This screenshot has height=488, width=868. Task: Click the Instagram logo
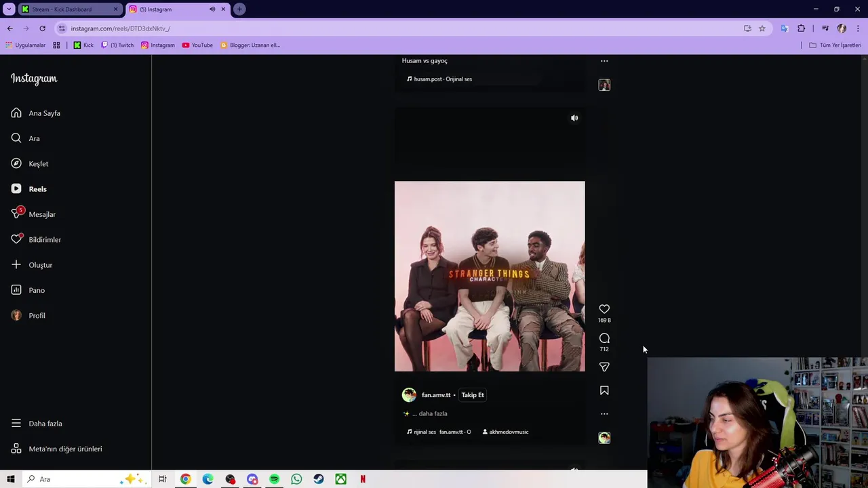click(34, 79)
